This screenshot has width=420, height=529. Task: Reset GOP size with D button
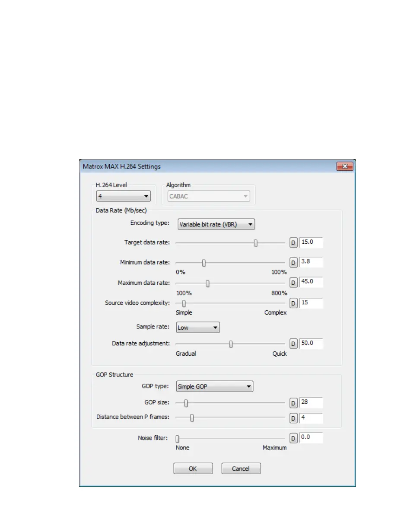[x=293, y=403]
